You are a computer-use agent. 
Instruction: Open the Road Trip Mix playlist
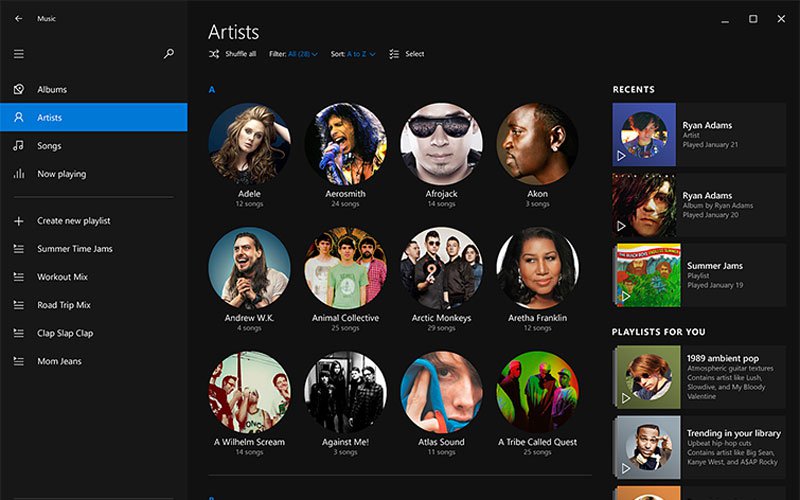click(64, 305)
